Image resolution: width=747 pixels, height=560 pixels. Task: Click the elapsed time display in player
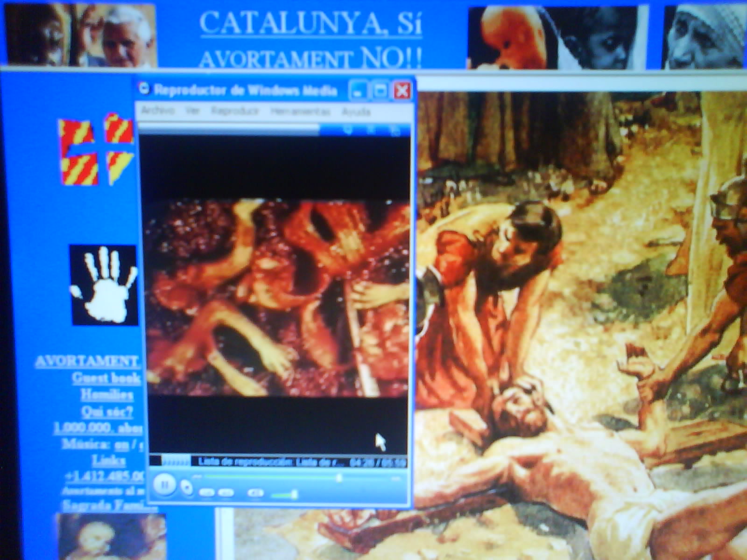coord(377,462)
